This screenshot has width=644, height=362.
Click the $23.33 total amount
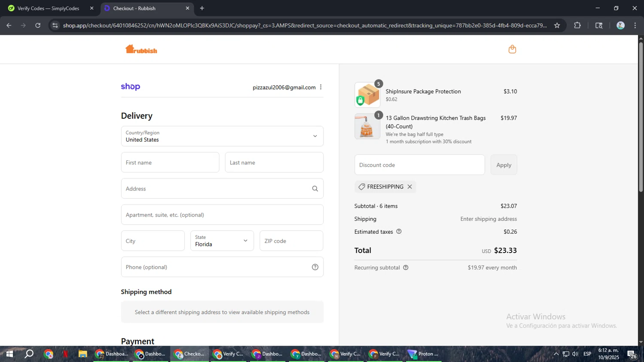(505, 250)
